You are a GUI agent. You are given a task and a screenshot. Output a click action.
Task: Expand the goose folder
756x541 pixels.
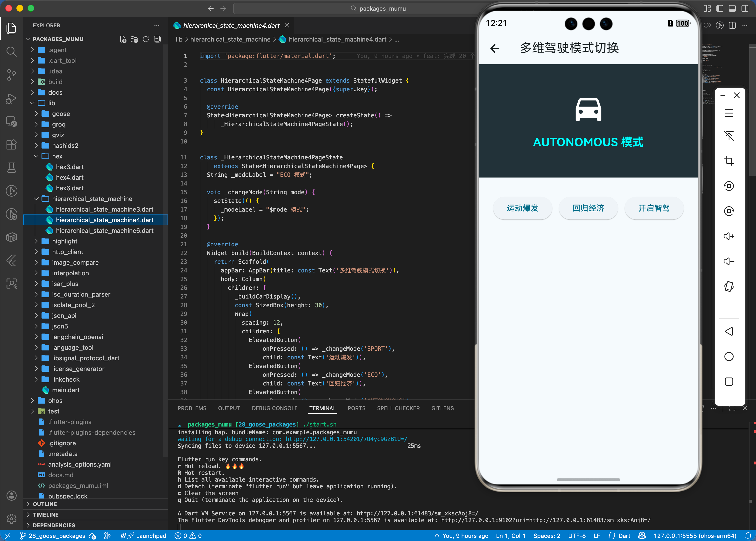tap(61, 114)
